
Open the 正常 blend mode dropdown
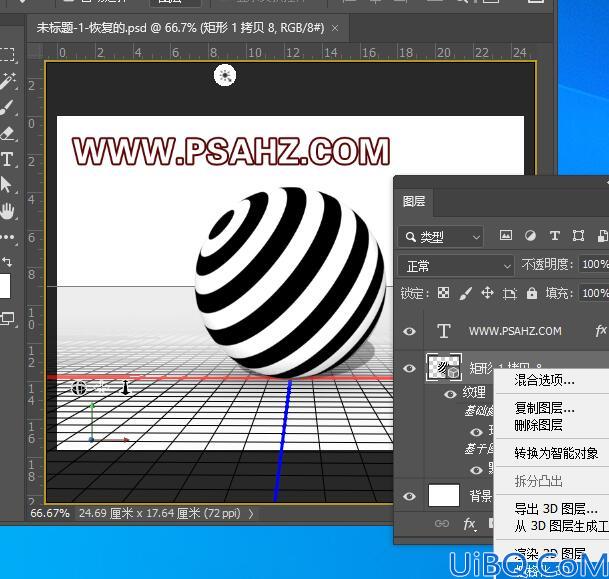(456, 266)
